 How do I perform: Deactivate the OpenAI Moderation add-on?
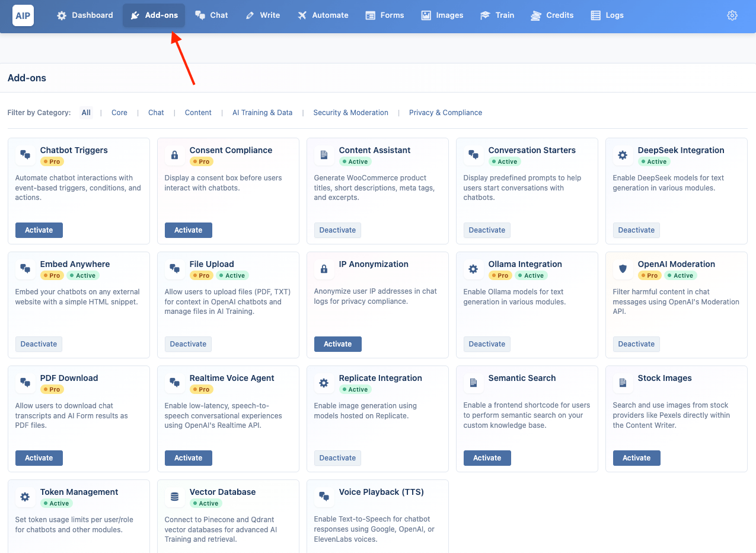[636, 344]
